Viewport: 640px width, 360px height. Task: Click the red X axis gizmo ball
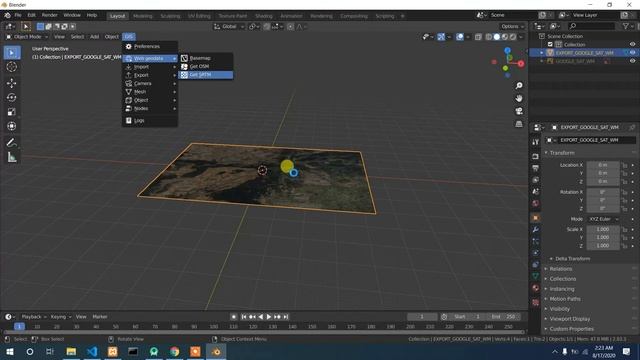pyautogui.click(x=521, y=64)
